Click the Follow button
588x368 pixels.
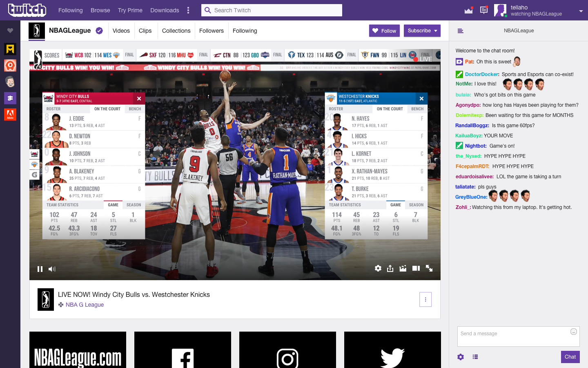pos(384,31)
